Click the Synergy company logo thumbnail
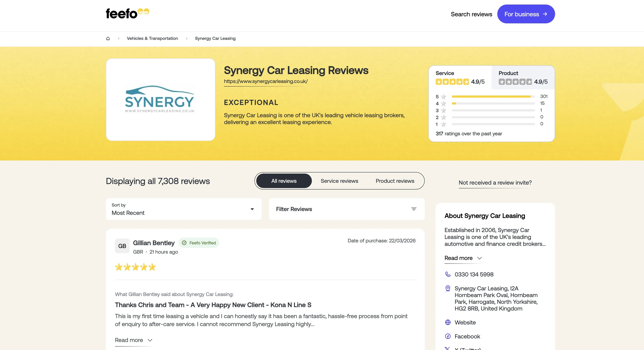Image resolution: width=644 pixels, height=350 pixels. [160, 99]
